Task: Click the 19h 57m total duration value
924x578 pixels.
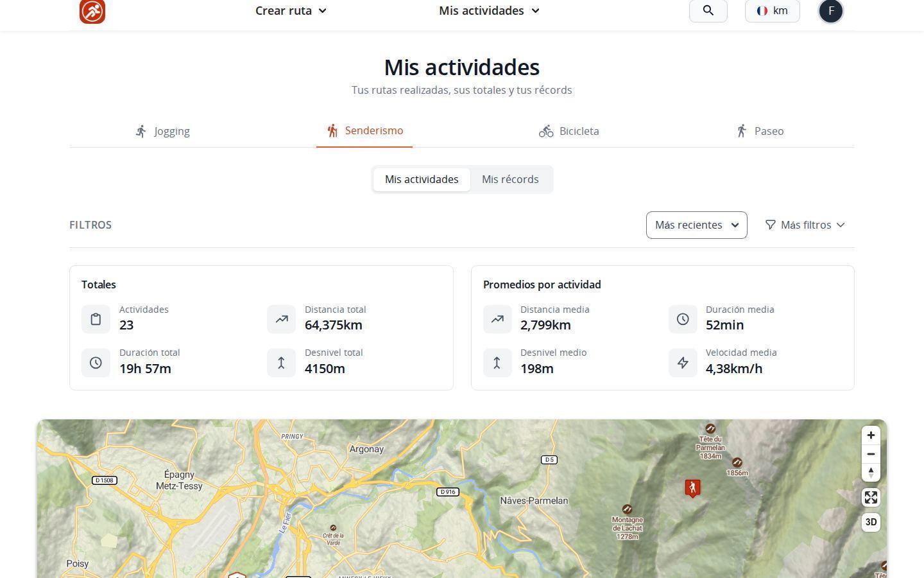Action: click(x=145, y=369)
